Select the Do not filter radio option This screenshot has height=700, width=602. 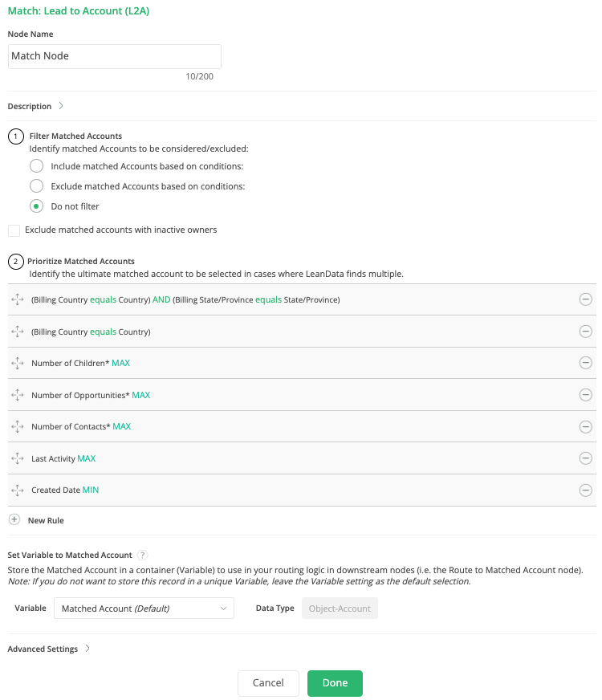click(x=36, y=206)
